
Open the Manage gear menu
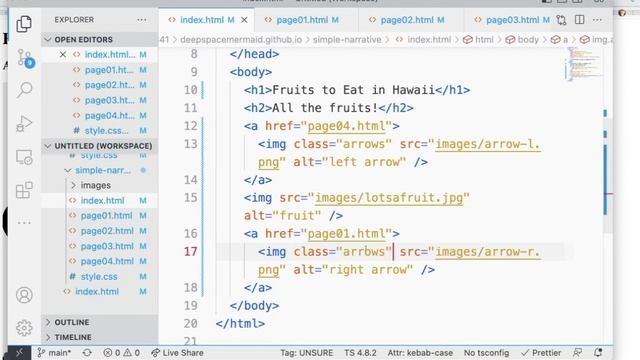[x=24, y=328]
